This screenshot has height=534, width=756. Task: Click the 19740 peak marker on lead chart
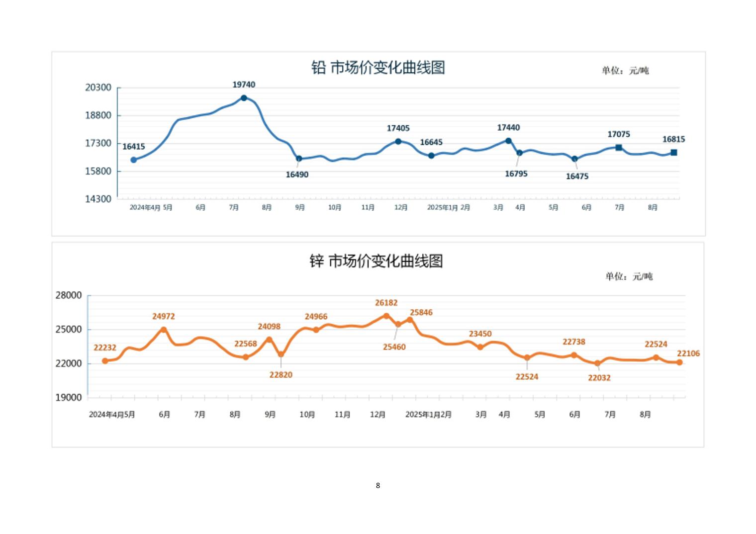(244, 98)
